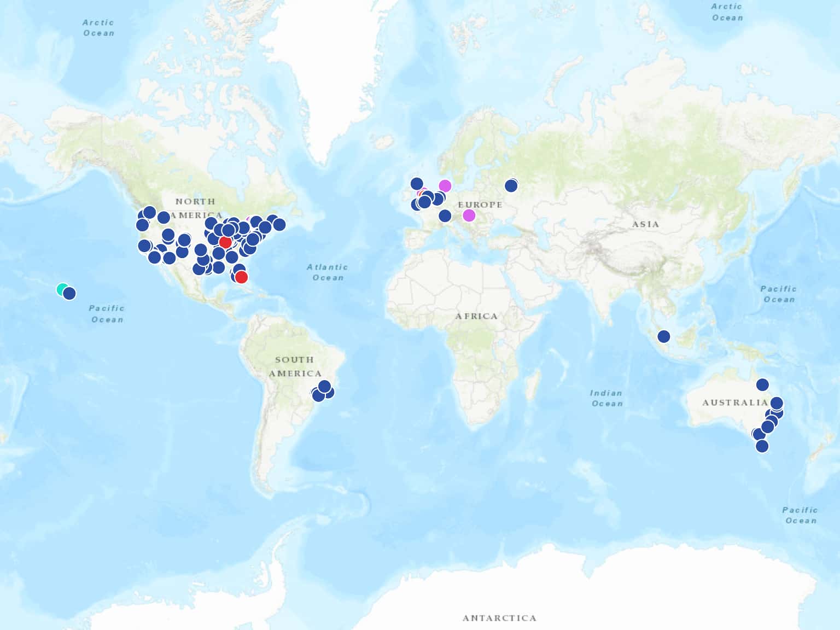Click the easternmost blue marker in North America
840x630 pixels.
[279, 224]
